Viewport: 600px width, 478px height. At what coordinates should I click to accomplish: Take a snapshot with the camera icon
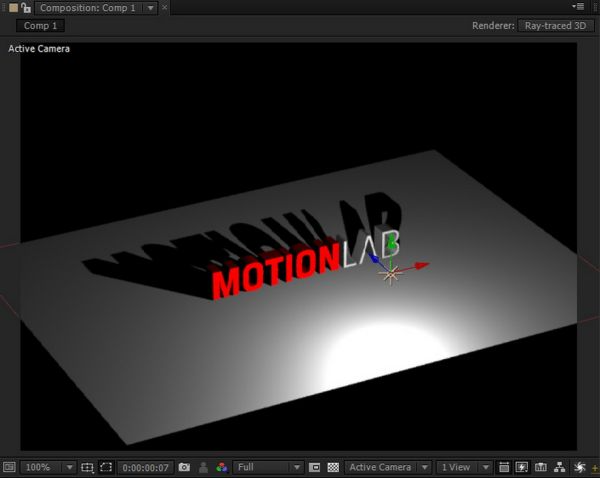[184, 467]
